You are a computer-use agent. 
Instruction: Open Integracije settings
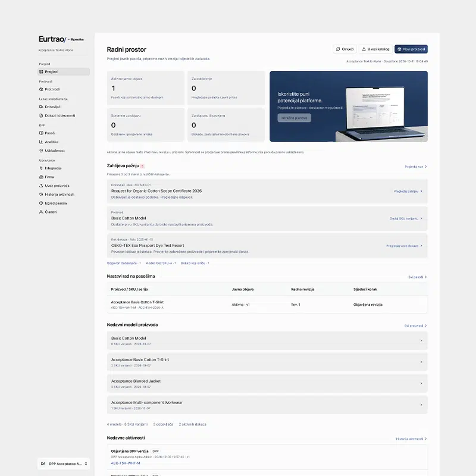64,168
